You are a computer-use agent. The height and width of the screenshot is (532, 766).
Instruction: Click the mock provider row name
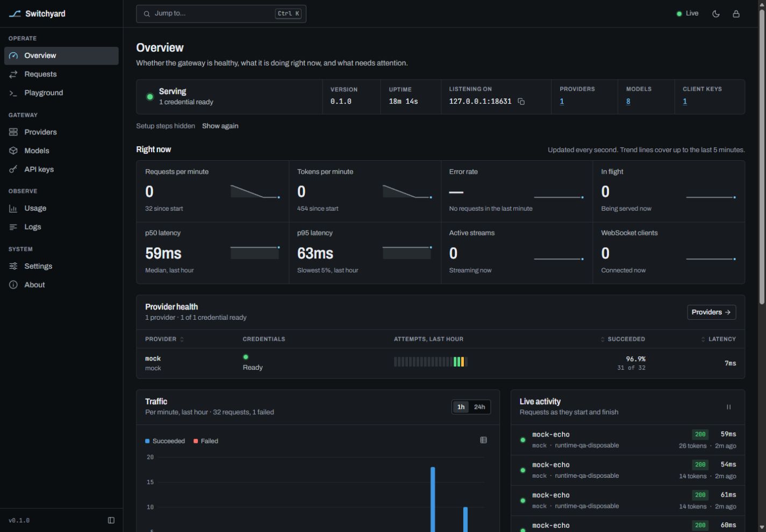pyautogui.click(x=153, y=358)
